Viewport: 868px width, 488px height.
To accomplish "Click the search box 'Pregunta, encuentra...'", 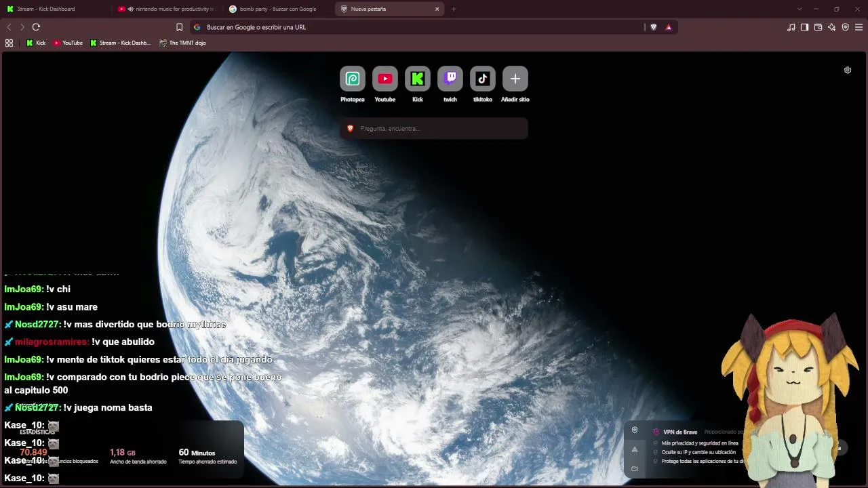I will [x=434, y=128].
